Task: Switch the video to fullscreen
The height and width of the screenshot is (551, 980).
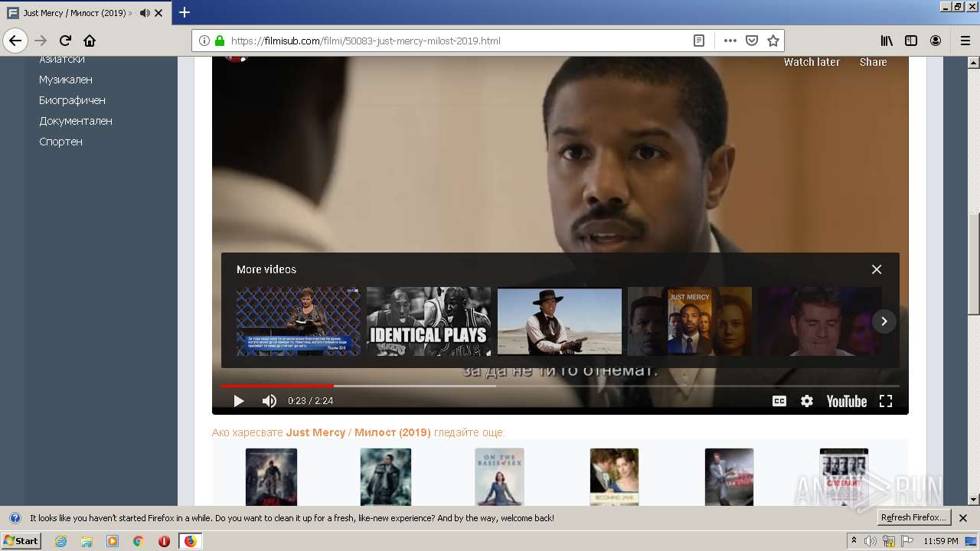Action: (x=886, y=401)
